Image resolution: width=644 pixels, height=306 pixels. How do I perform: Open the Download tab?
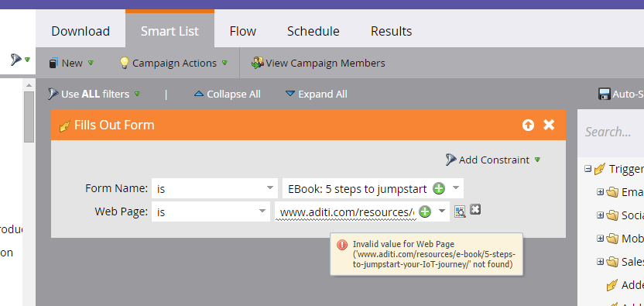[80, 31]
